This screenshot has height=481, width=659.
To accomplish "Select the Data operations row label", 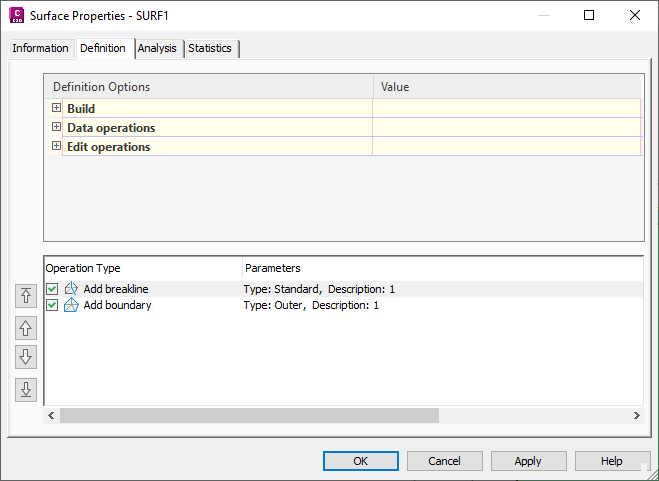I will point(111,127).
